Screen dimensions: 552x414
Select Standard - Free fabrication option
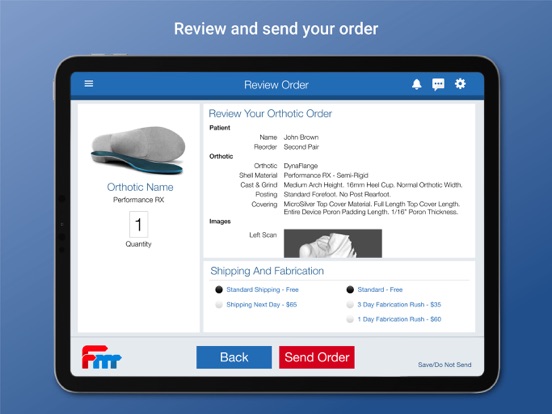(x=375, y=290)
